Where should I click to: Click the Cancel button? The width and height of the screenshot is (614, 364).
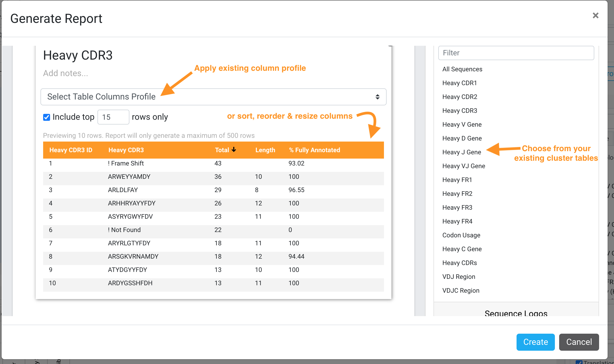coord(579,342)
